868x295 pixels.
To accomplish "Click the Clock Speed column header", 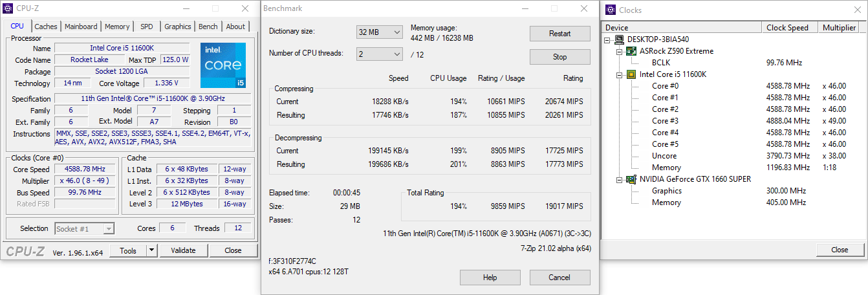I will tap(790, 27).
